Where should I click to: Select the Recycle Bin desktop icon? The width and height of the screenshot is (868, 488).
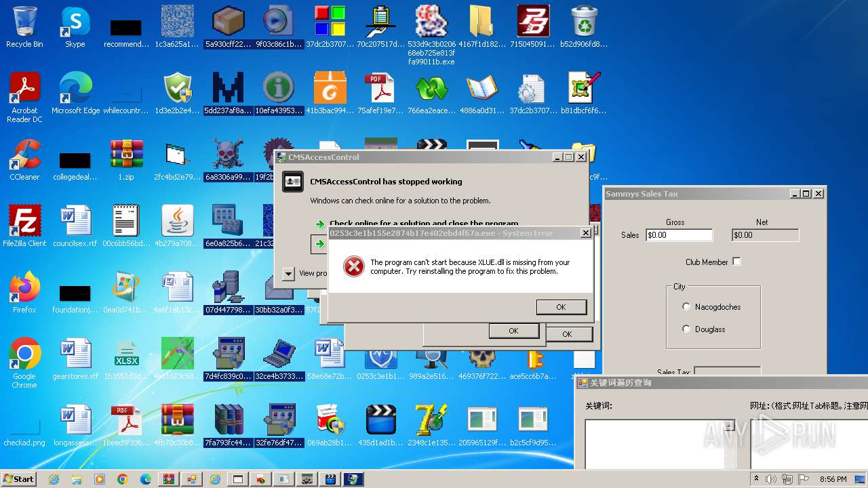24,27
